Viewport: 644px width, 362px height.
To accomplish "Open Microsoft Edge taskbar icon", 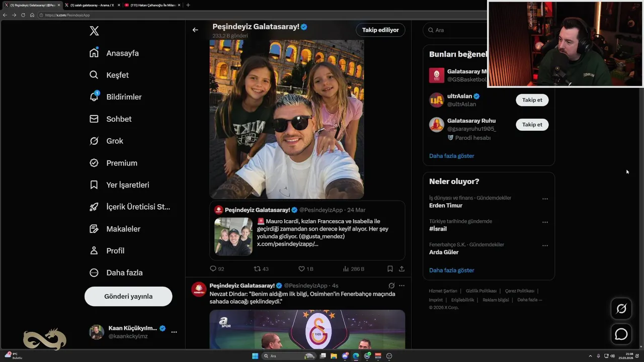I will pyautogui.click(x=356, y=356).
